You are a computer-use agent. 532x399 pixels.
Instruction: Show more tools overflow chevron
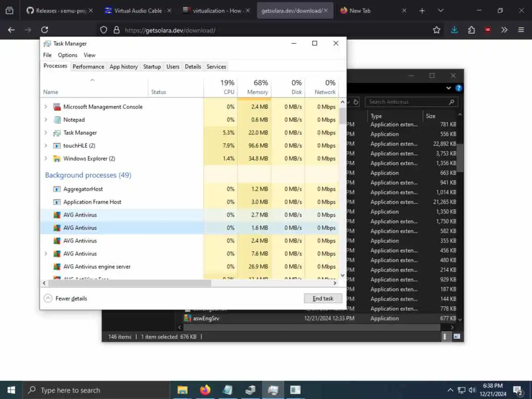504,30
